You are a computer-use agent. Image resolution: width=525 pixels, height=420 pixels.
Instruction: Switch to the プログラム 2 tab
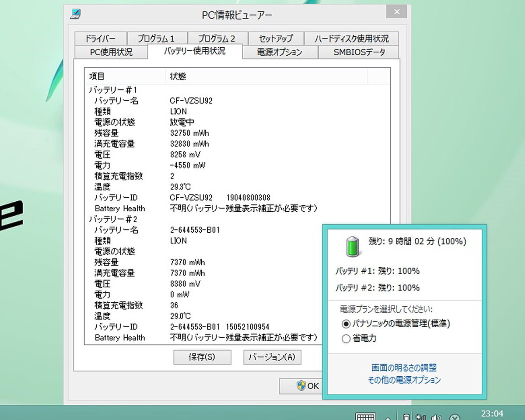click(217, 38)
